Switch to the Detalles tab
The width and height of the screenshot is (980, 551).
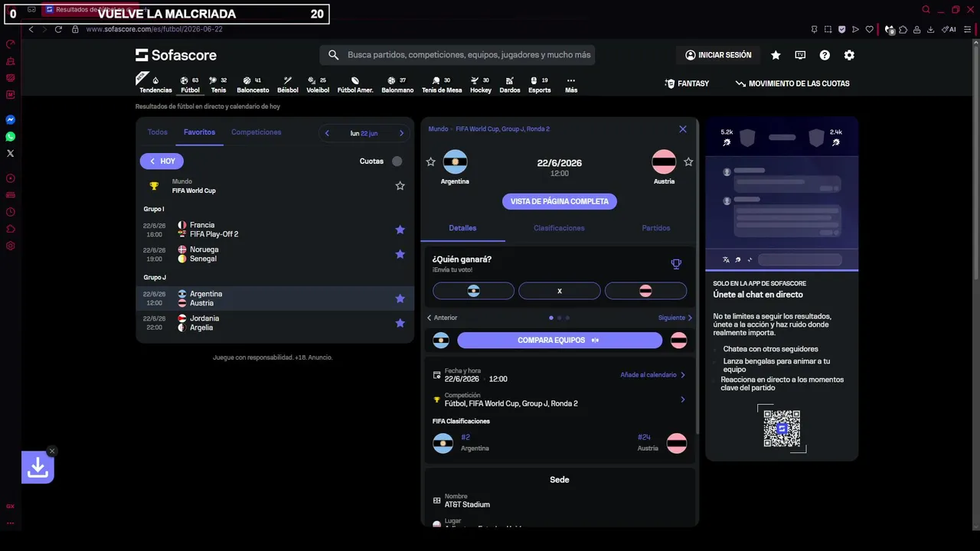coord(462,228)
